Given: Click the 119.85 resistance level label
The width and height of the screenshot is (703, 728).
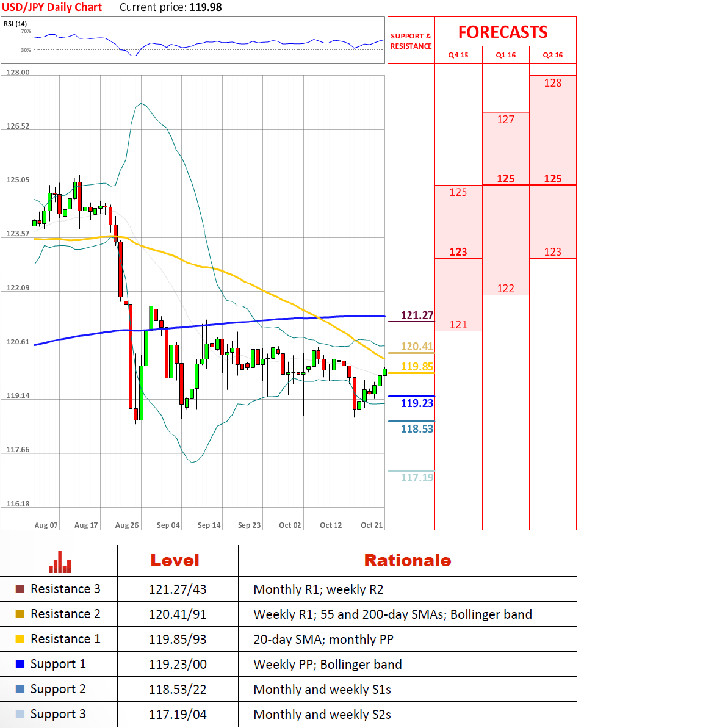Looking at the screenshot, I should (x=417, y=367).
